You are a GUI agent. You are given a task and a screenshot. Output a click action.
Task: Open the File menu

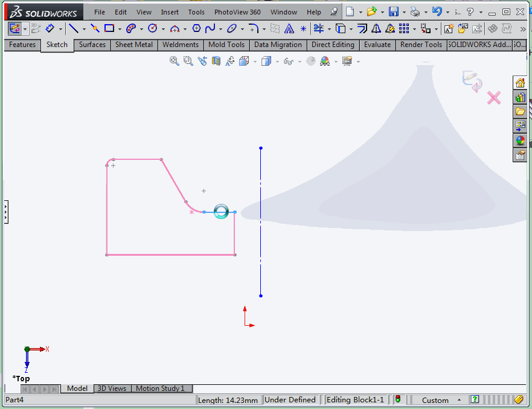coord(100,12)
